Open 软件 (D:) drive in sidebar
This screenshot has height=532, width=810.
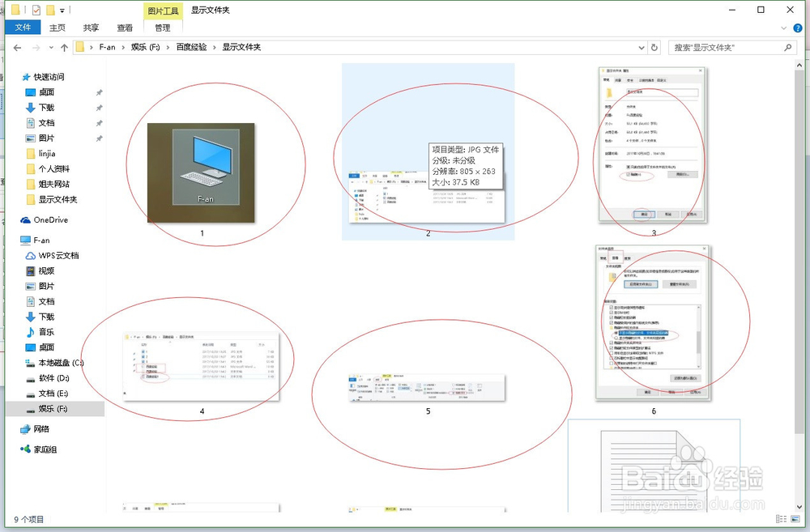click(53, 378)
